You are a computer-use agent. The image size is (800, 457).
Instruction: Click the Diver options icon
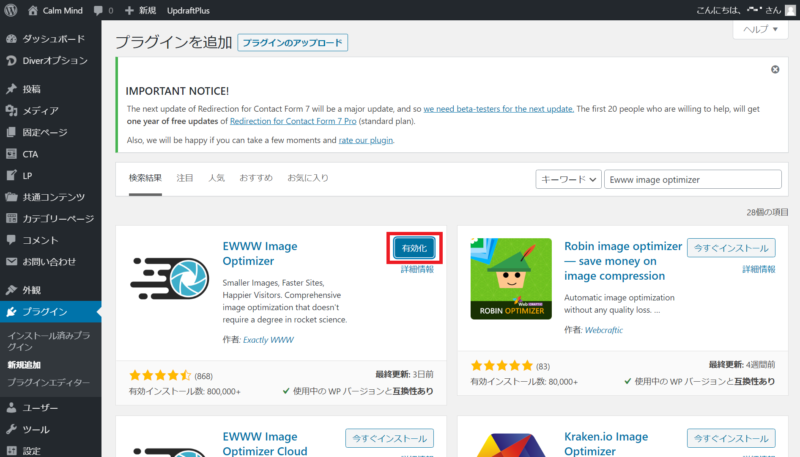pos(11,61)
